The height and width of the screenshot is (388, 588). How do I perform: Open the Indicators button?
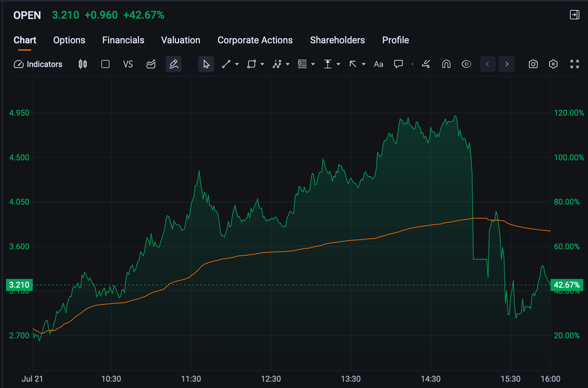(38, 64)
